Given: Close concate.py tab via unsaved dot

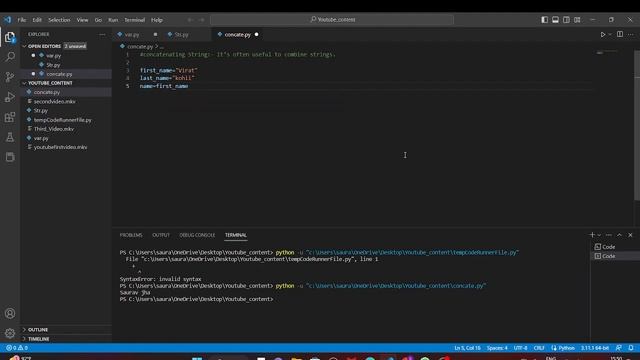Looking at the screenshot, I should [256, 35].
